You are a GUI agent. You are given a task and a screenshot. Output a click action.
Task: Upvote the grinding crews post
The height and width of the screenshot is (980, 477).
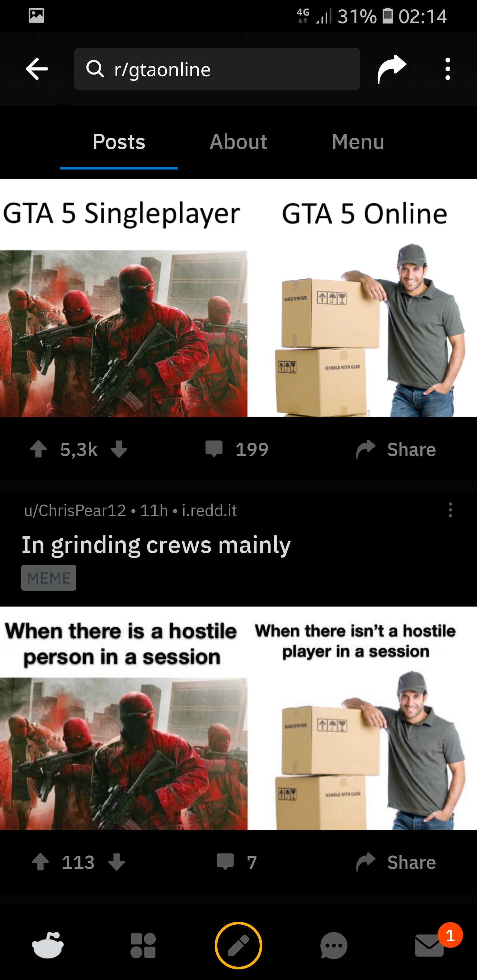point(40,862)
